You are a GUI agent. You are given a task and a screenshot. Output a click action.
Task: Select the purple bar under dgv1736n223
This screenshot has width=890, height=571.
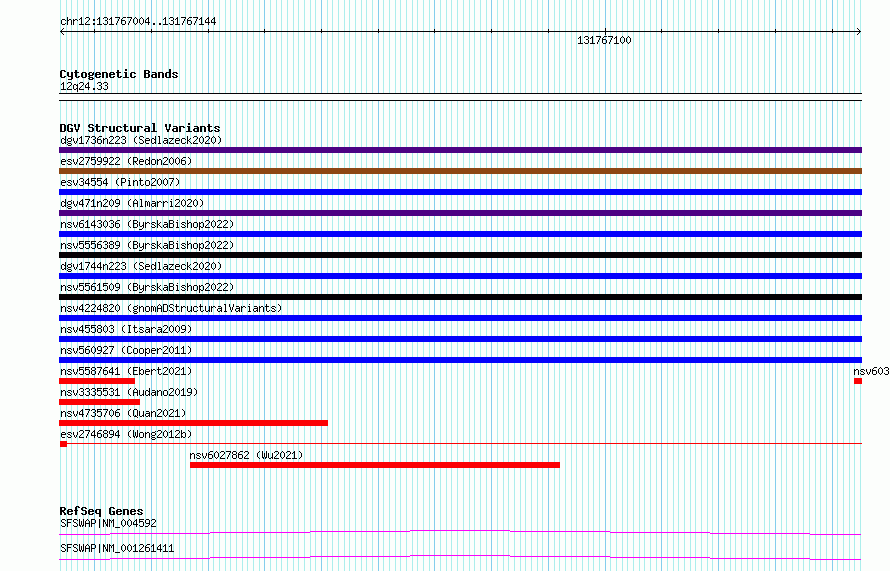pos(460,150)
